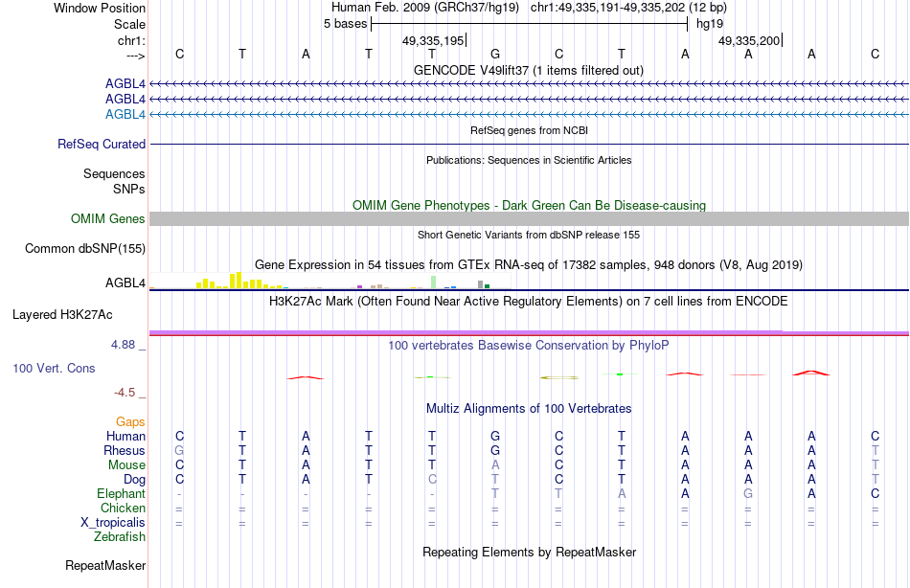Click the Gaps label in Multiz alignment

pos(130,422)
